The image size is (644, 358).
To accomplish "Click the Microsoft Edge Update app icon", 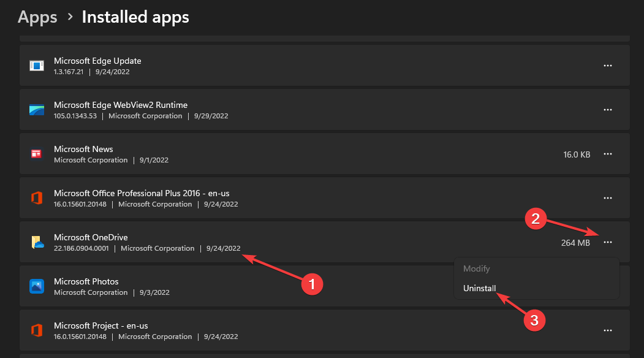I will (x=37, y=66).
